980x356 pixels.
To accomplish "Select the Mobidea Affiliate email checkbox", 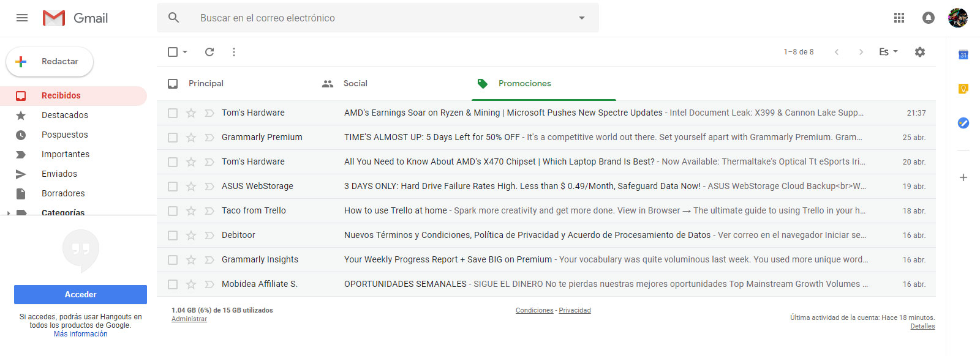I will coord(173,284).
